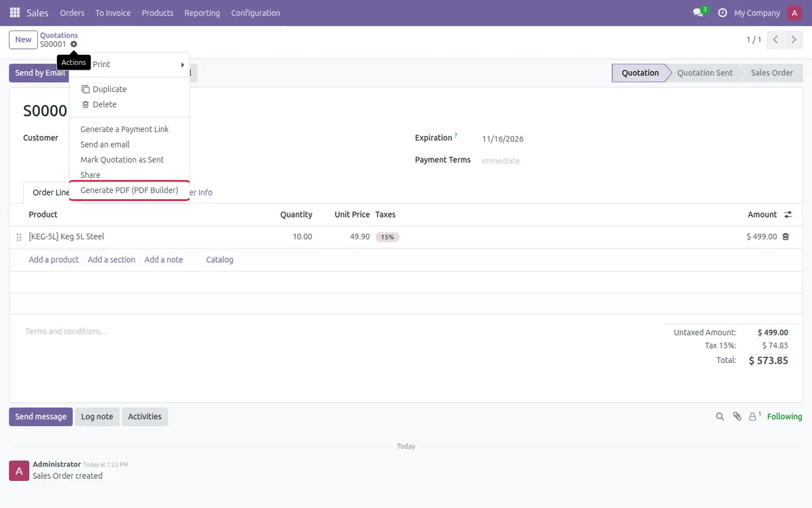The image size is (812, 508).
Task: Open the To Invoice menu
Action: 113,13
